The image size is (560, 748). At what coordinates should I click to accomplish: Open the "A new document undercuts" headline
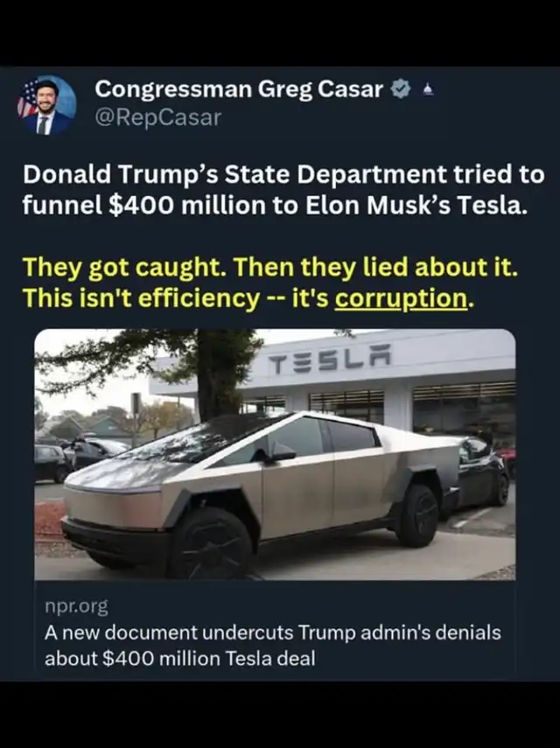click(x=272, y=645)
